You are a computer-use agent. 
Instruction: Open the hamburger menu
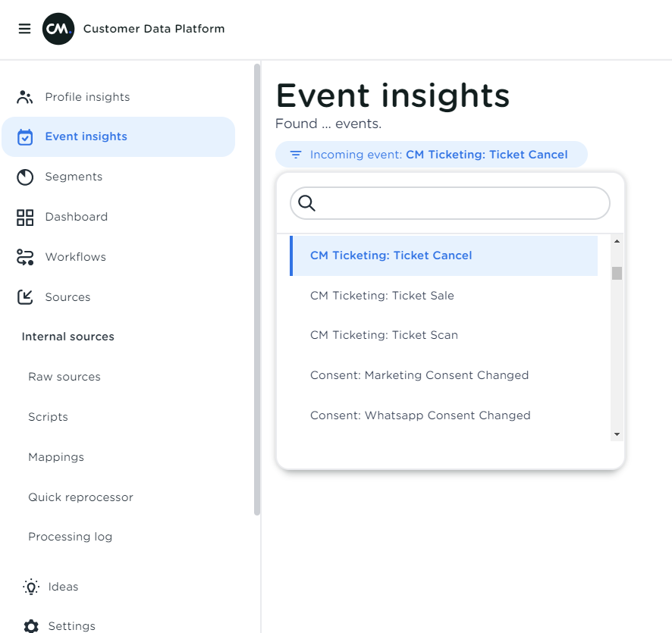tap(24, 29)
